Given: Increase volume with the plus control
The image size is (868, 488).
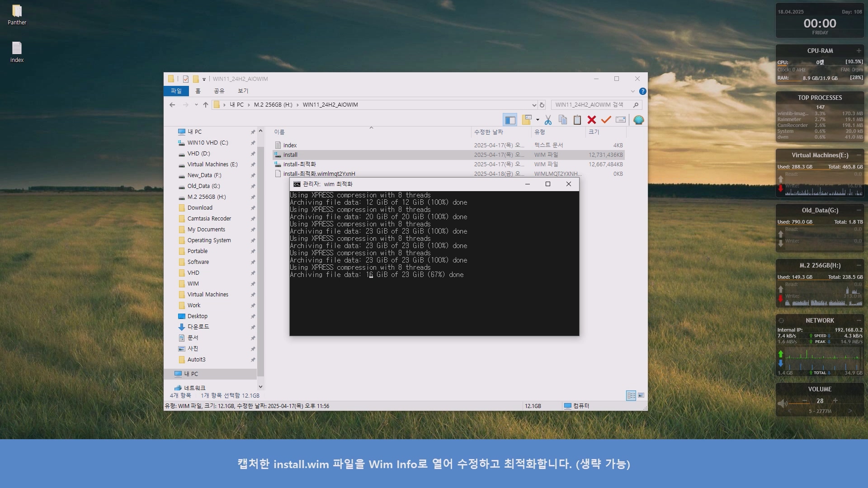Looking at the screenshot, I should pos(835,400).
